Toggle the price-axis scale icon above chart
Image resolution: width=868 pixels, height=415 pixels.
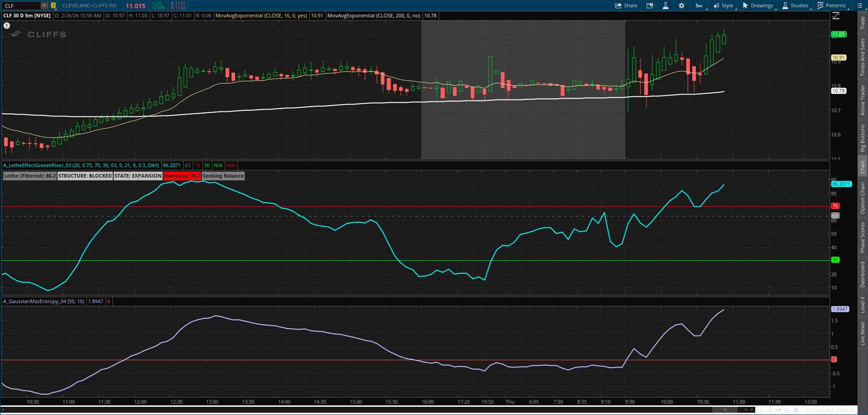(x=836, y=16)
